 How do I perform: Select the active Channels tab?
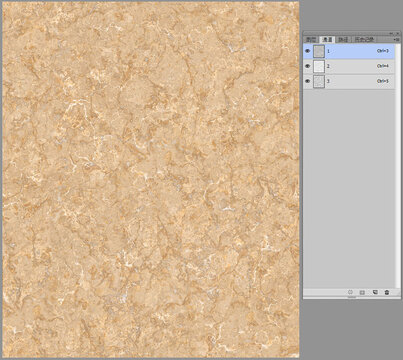pos(327,39)
